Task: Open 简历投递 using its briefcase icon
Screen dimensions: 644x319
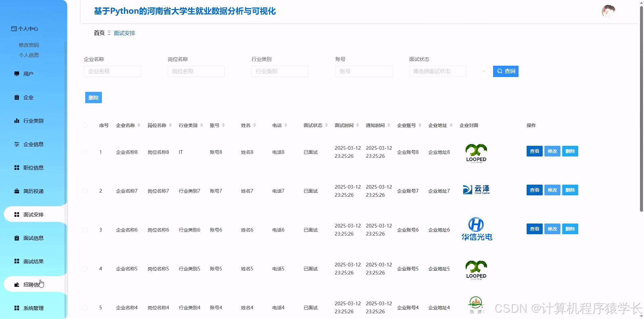Action: (x=17, y=191)
